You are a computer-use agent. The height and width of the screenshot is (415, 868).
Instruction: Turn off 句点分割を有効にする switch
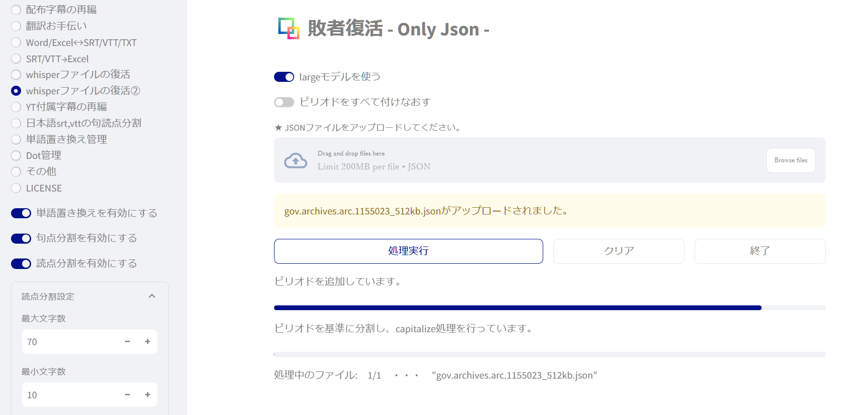(x=21, y=238)
